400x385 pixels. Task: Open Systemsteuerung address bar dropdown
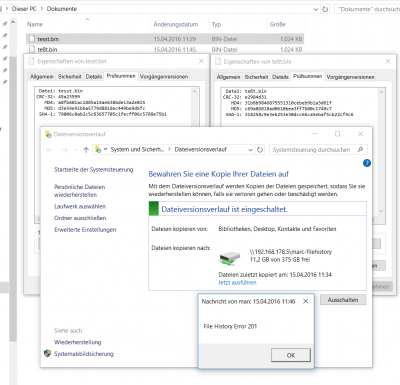[251, 150]
